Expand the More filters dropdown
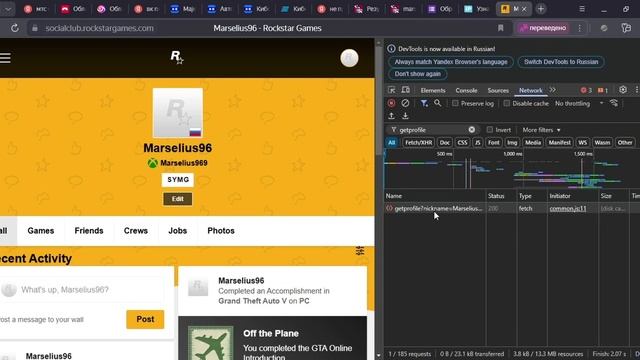640x360 pixels. [541, 130]
